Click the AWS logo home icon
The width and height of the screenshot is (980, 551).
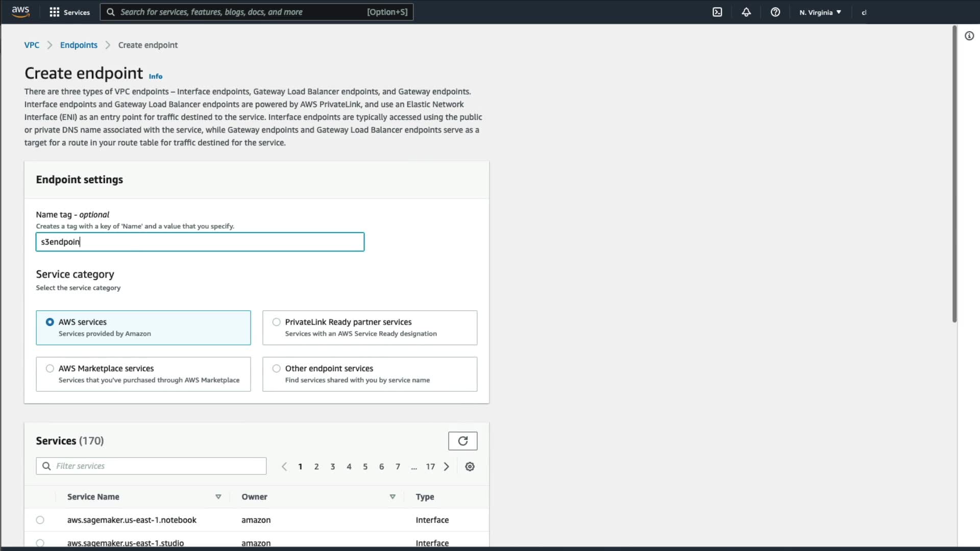coord(20,12)
